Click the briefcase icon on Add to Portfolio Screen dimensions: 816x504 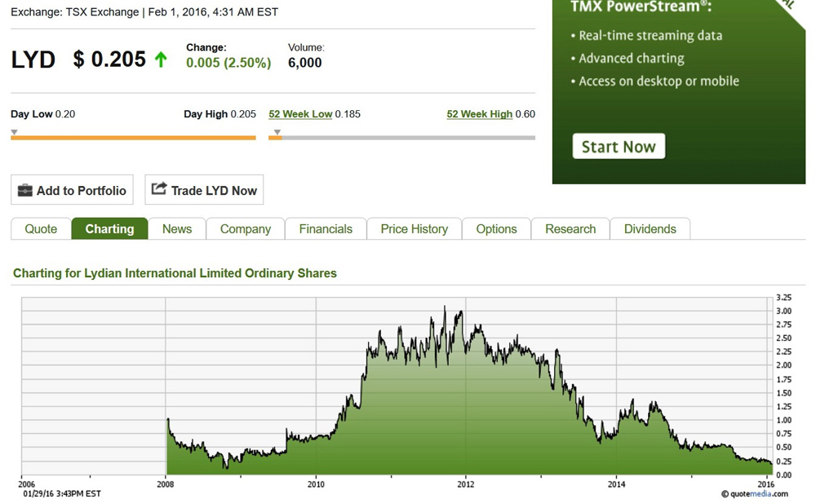[x=25, y=190]
